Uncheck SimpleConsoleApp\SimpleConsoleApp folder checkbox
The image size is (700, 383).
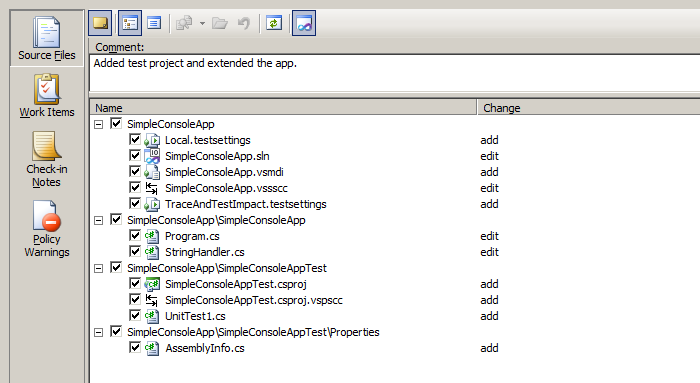click(x=116, y=219)
